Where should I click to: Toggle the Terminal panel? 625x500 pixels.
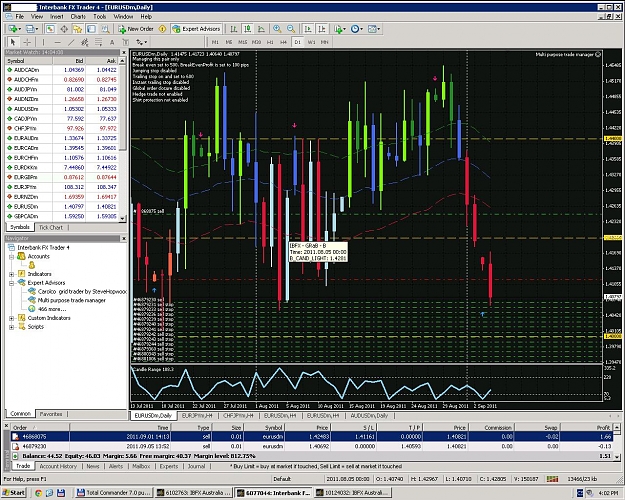[x=91, y=29]
